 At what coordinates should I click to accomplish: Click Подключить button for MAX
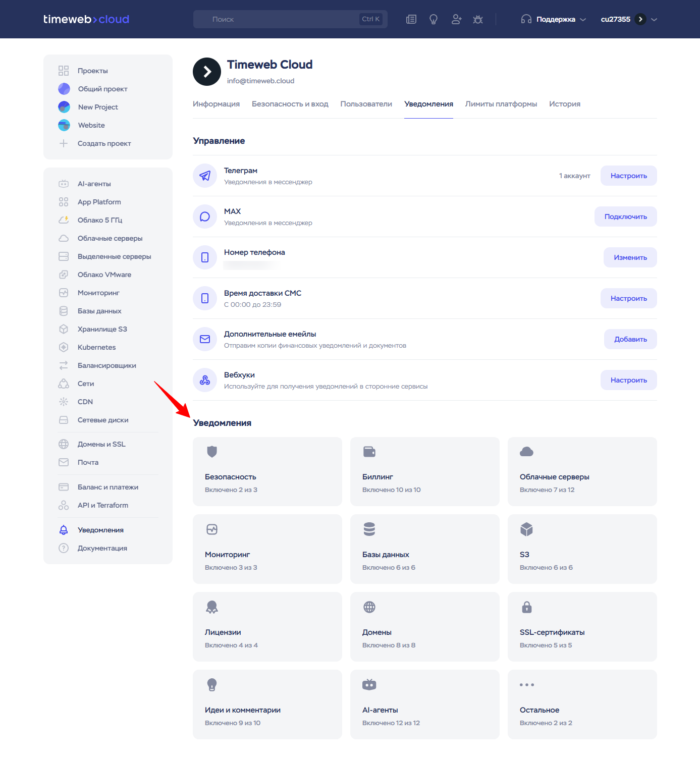coord(626,216)
